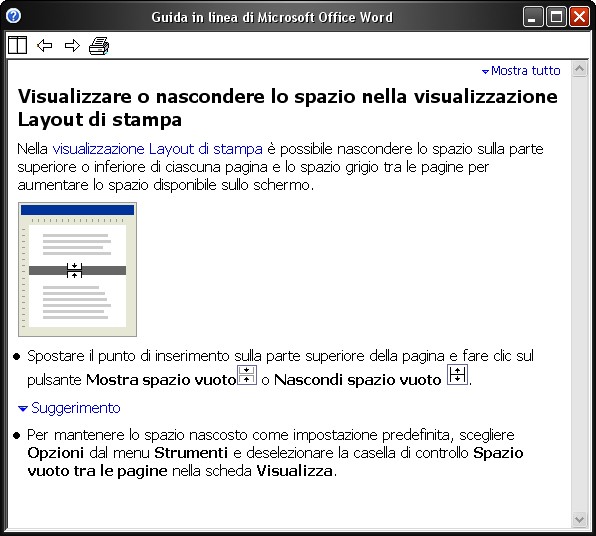Viewport: 596px width, 536px height.
Task: Click the Mostra spazio vuoto icon
Action: pos(247,375)
